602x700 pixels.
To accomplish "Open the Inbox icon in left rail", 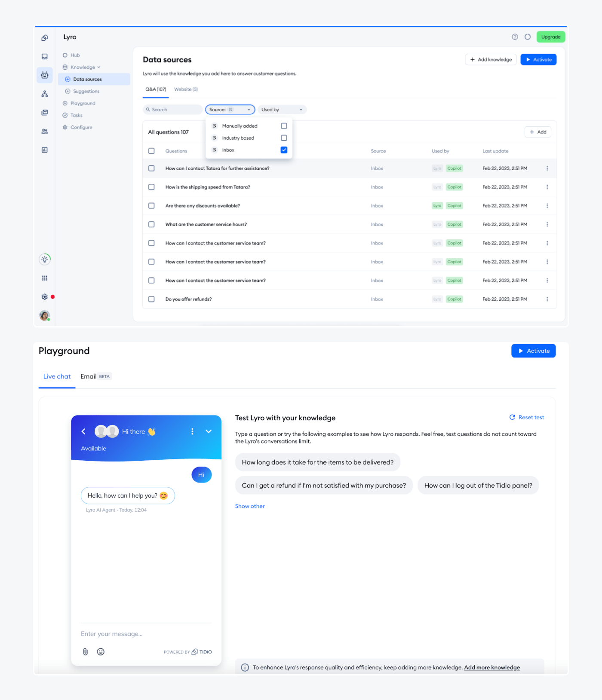I will point(45,56).
